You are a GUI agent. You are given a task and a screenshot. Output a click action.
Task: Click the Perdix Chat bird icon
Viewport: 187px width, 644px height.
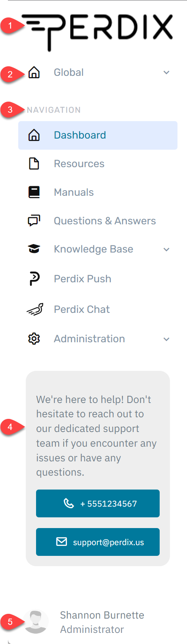pos(35,309)
